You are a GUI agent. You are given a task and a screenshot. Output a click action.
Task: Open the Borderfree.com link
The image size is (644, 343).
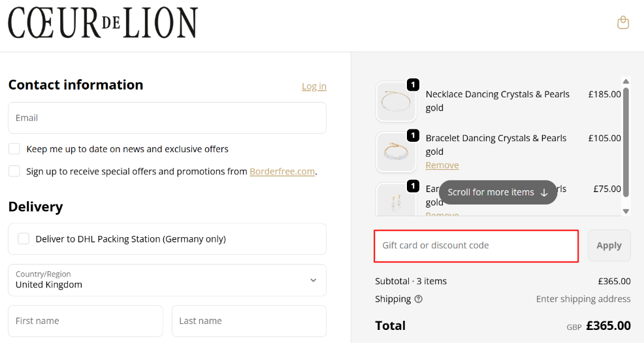click(282, 171)
